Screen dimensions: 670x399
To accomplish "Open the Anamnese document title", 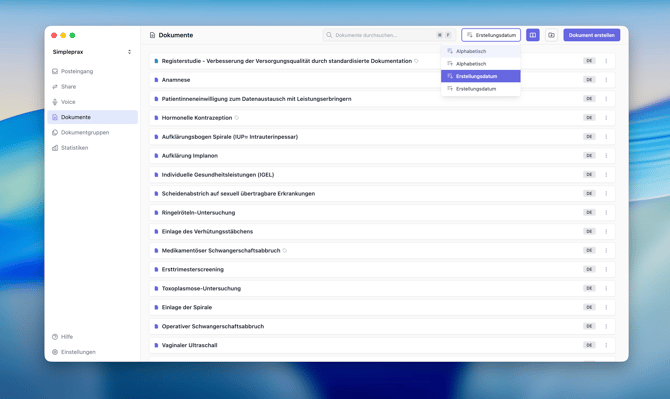I will click(176, 80).
